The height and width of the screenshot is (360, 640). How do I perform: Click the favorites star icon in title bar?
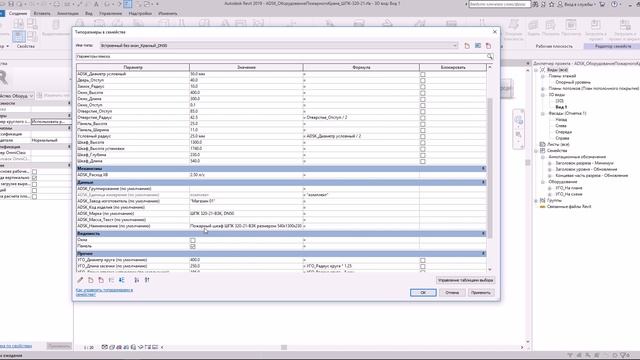pos(551,4)
